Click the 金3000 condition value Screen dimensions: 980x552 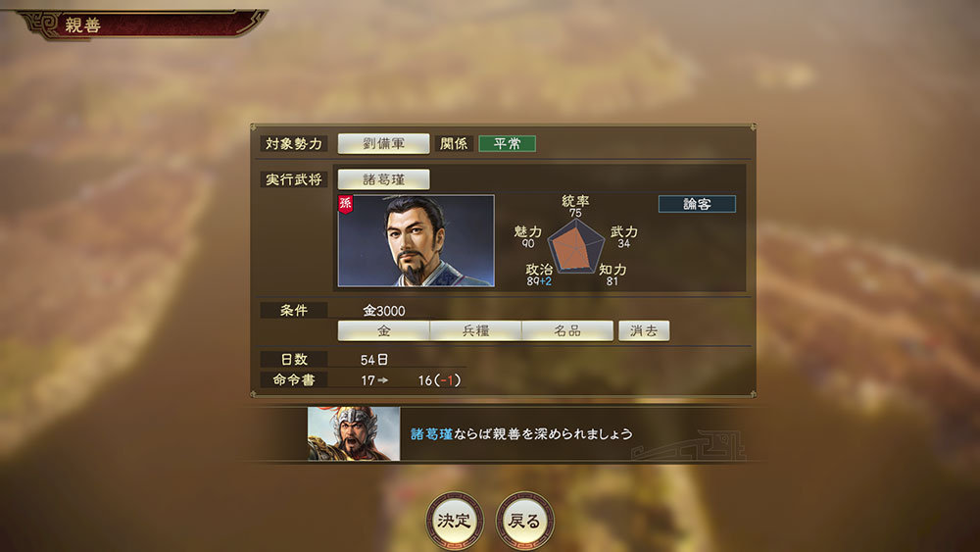click(x=384, y=311)
